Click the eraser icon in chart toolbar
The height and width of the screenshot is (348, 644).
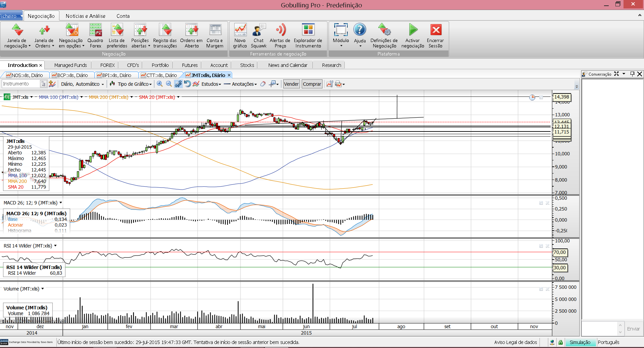tap(263, 84)
